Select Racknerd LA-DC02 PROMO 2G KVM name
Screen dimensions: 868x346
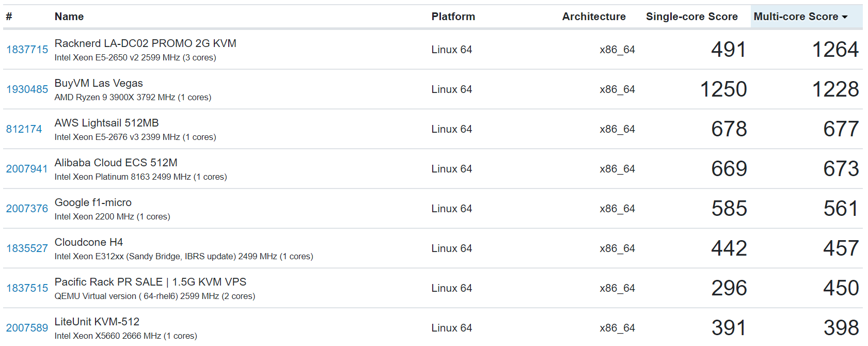[x=146, y=43]
